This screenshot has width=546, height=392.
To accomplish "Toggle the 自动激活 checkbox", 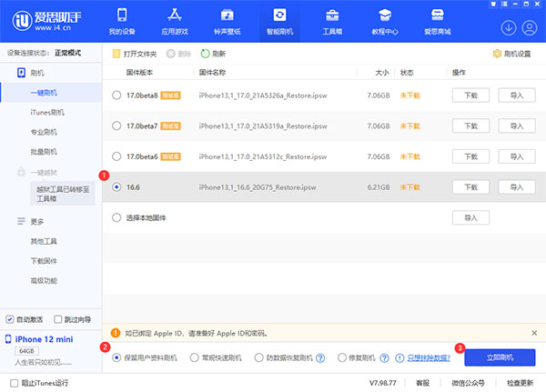I will pyautogui.click(x=10, y=319).
